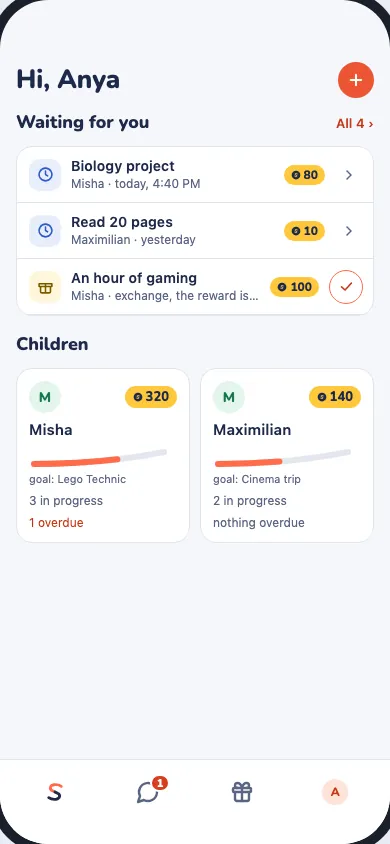Click Misha's Lego Technic goal progress bar
This screenshot has height=844, width=390.
[99, 458]
